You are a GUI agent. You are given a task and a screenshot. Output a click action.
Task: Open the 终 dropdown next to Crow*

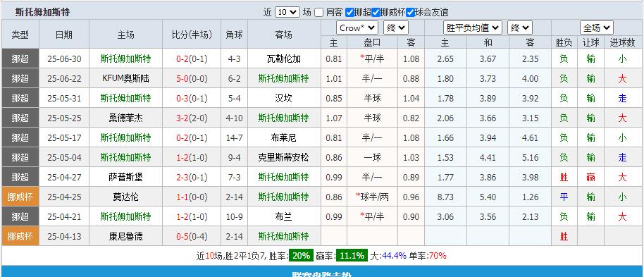click(x=396, y=28)
